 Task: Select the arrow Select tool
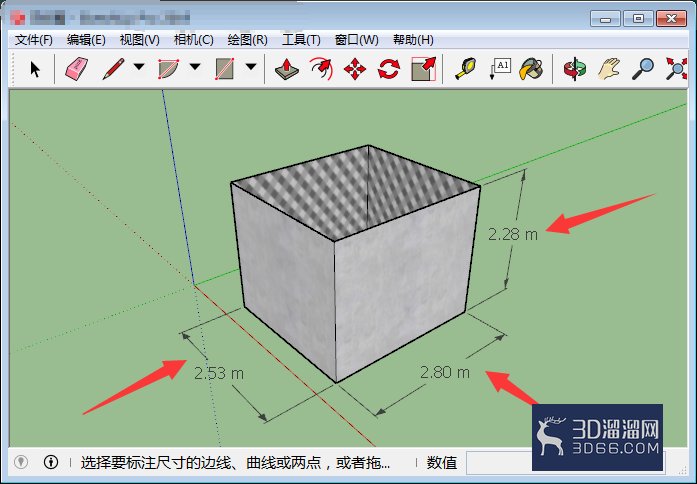click(x=35, y=69)
